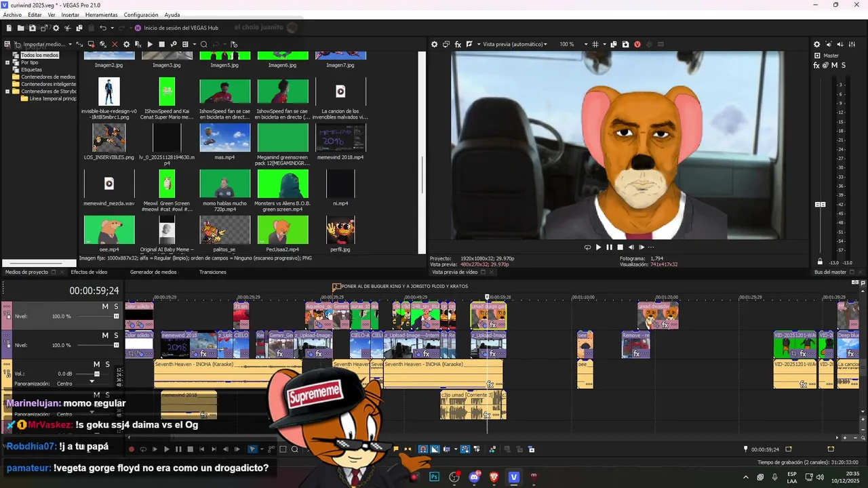Screen dimensions: 868x488
Task: Save project using the disk icon
Action: coord(32,28)
